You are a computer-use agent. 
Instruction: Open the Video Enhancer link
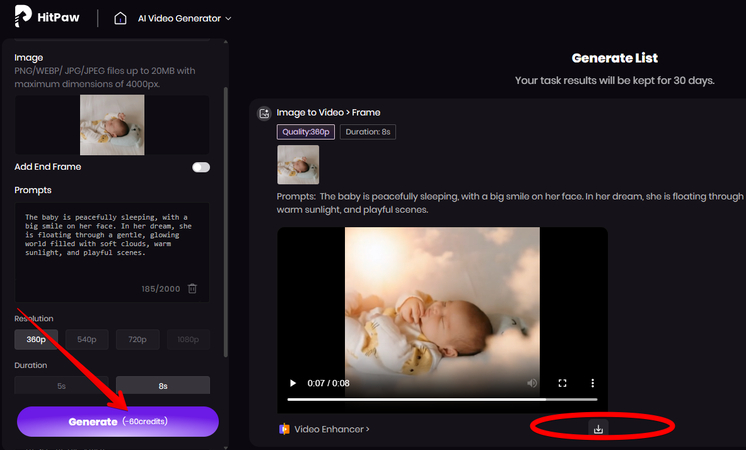(332, 429)
